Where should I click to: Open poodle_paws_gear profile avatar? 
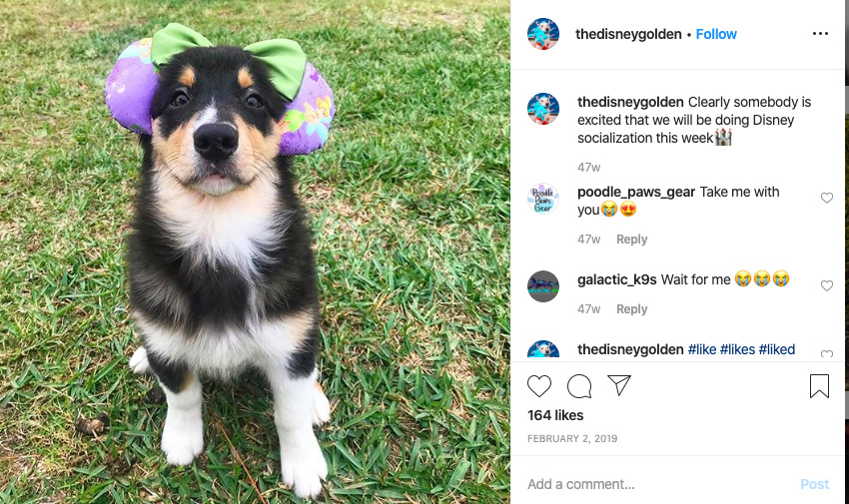543,199
